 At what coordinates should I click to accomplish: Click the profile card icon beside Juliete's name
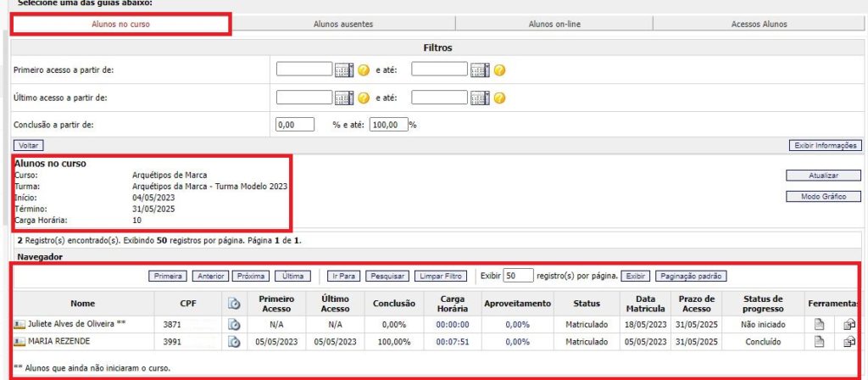[19, 324]
